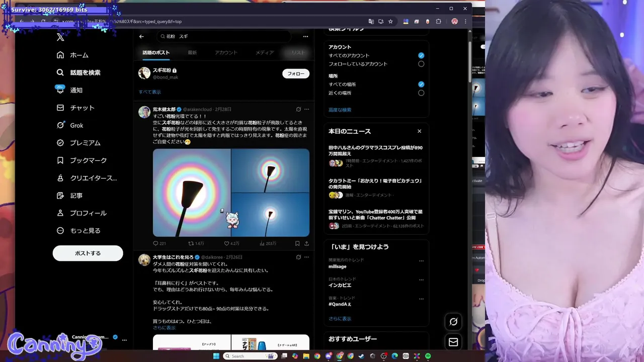Select 近くの場所 radio option
Viewport: 644px width, 362px height.
(421, 93)
